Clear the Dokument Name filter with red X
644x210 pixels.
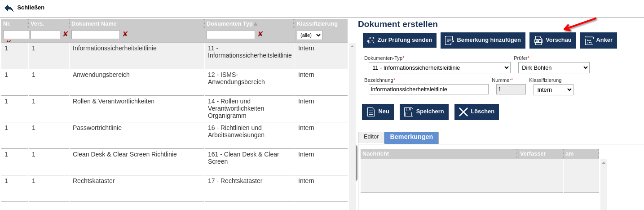(125, 34)
